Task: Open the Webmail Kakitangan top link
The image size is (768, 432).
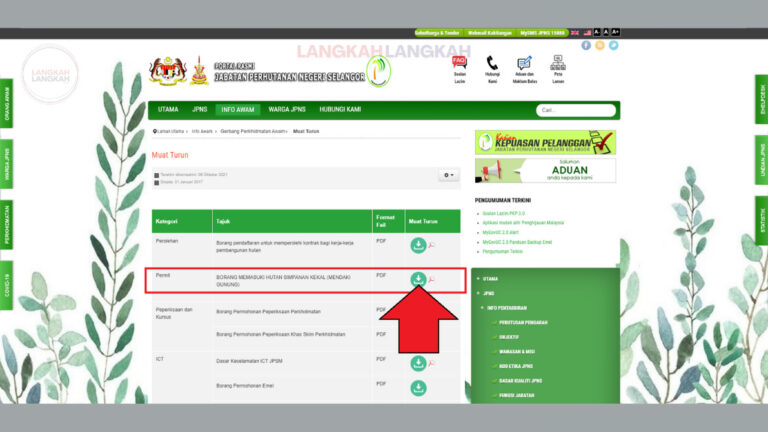Action: pyautogui.click(x=489, y=33)
